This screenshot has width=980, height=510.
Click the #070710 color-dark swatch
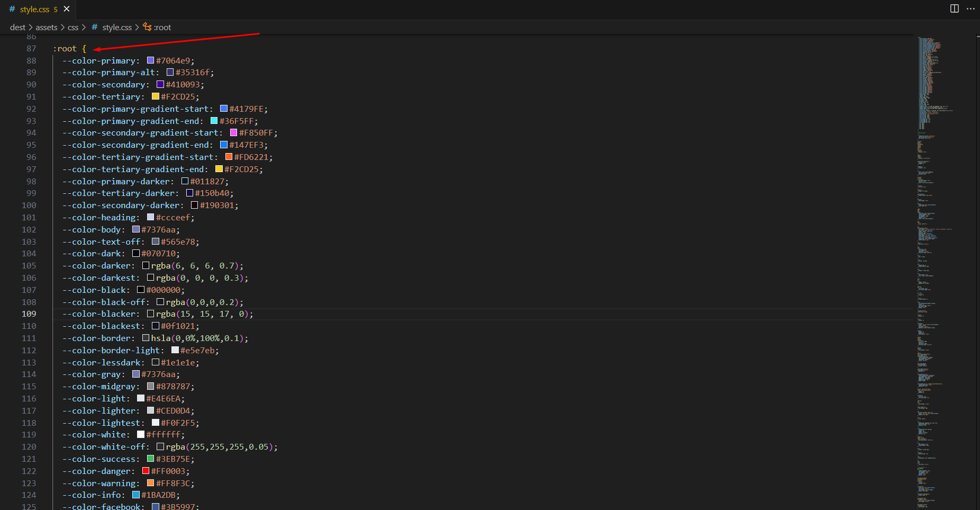click(136, 253)
